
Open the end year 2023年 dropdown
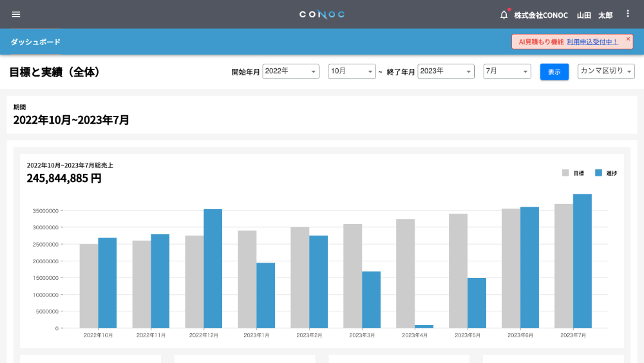click(446, 71)
